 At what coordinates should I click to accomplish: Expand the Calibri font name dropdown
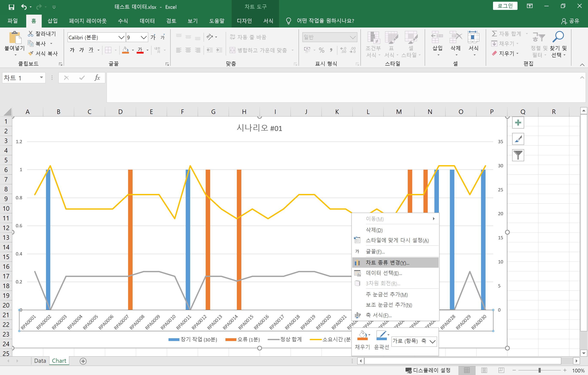121,37
